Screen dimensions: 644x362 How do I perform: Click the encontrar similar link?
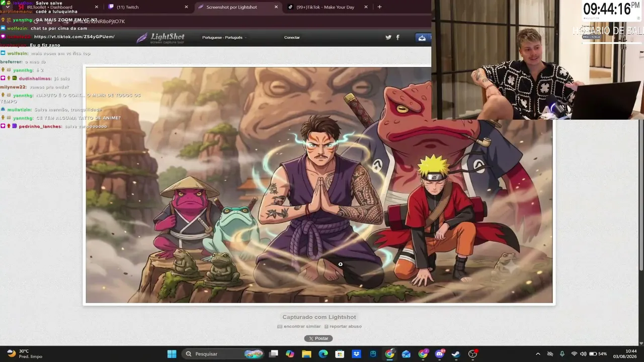(299, 327)
